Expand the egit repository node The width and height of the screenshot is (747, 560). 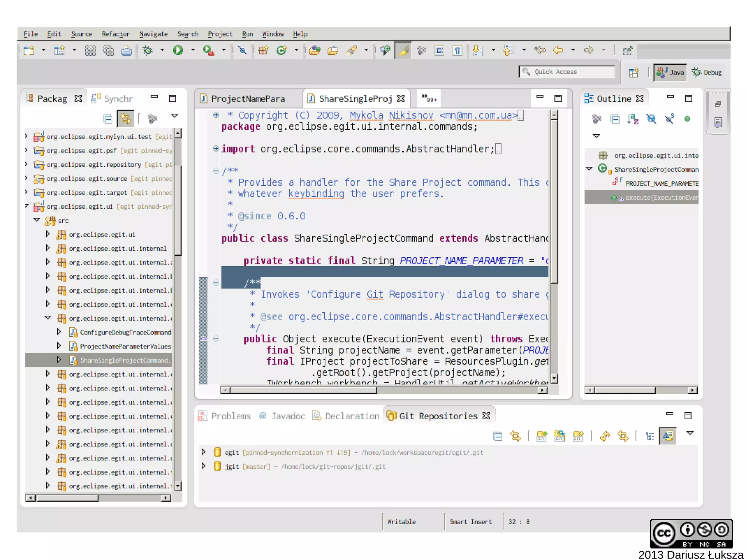tap(204, 452)
